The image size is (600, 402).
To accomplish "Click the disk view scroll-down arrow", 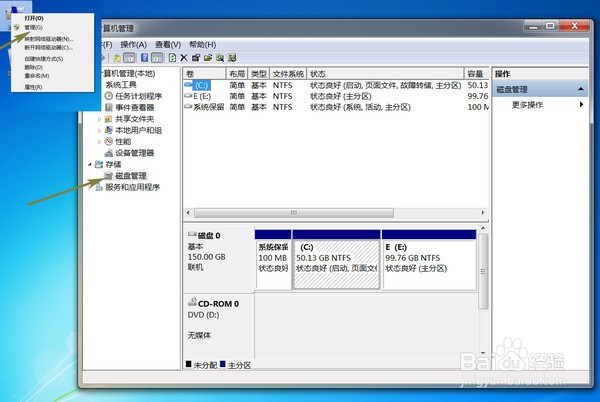I will tap(483, 353).
